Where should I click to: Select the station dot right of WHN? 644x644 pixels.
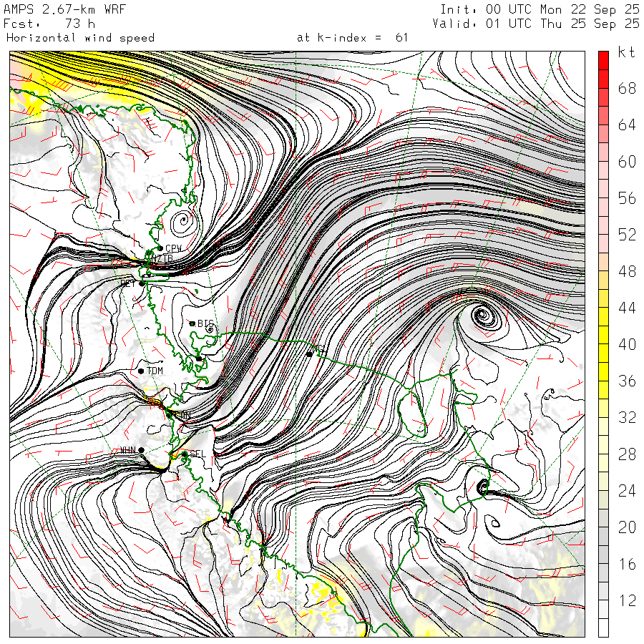click(x=141, y=450)
